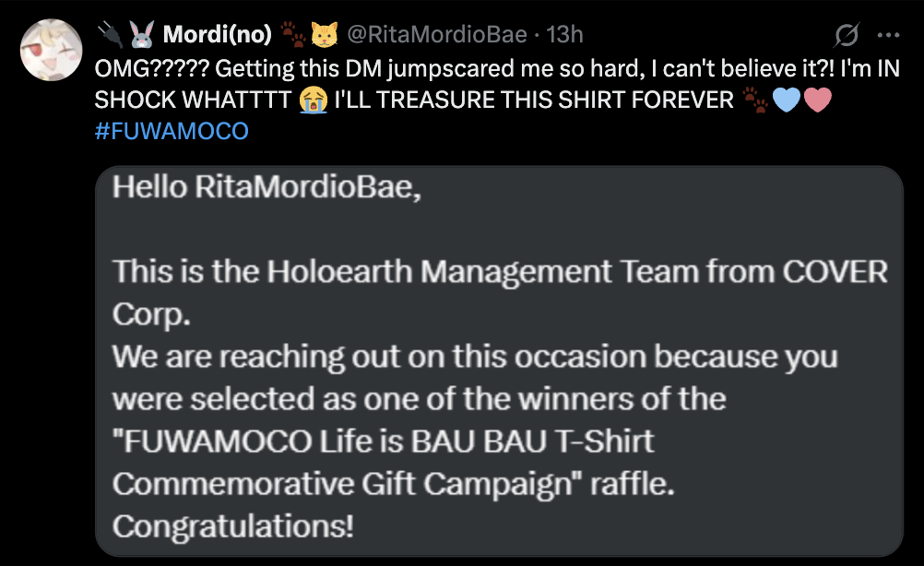Click the "Hello RitaMordioBae," line in image
This screenshot has width=924, height=566.
coord(267,187)
